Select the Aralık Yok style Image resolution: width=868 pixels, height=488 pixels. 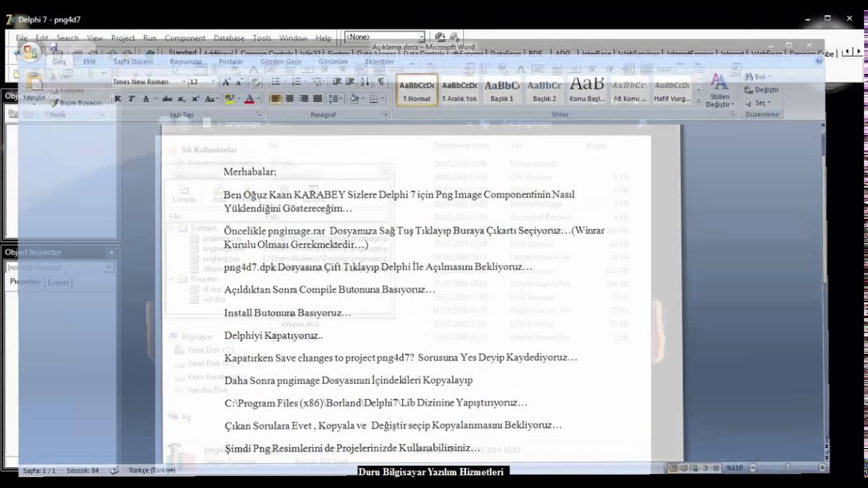point(460,91)
